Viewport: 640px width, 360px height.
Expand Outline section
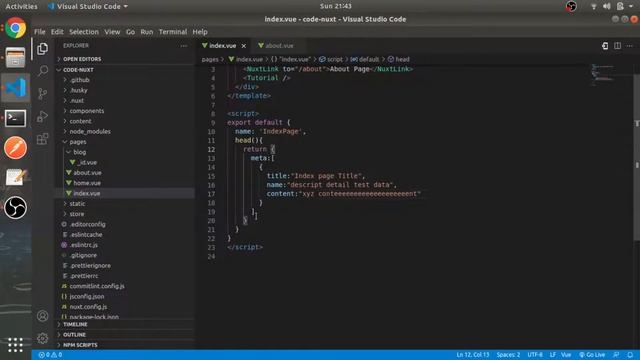74,335
